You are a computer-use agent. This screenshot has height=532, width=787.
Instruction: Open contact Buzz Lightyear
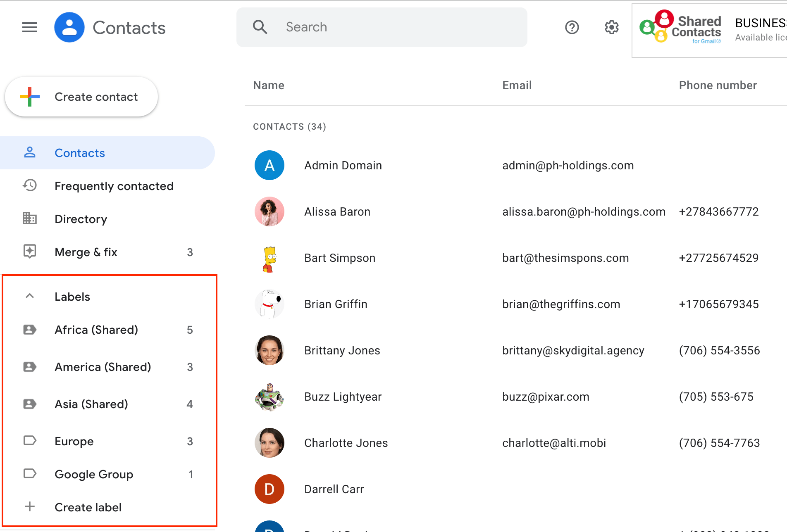tap(343, 397)
